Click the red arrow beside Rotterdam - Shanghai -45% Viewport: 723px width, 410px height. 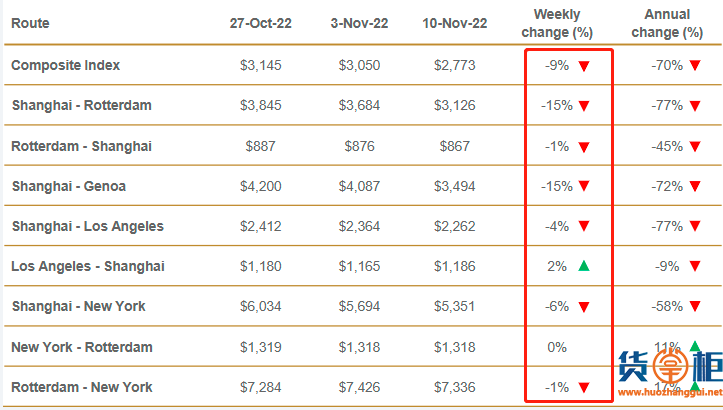point(695,147)
